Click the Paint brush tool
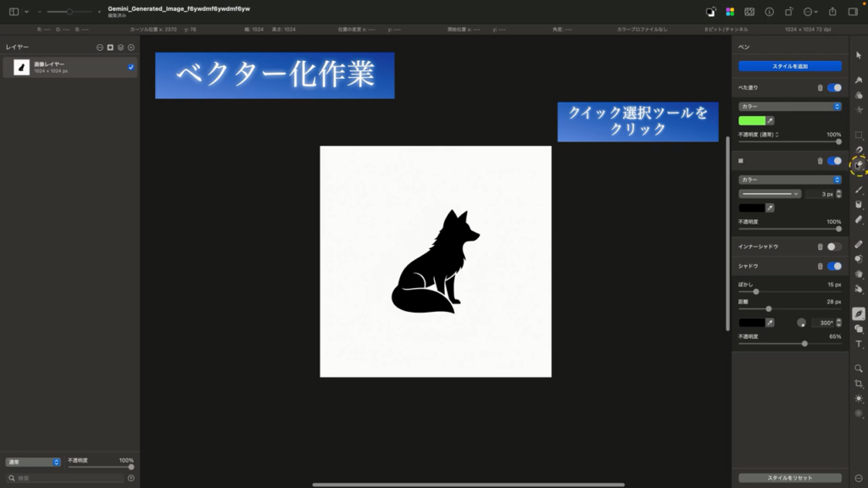Viewport: 868px width, 488px height. click(x=859, y=190)
